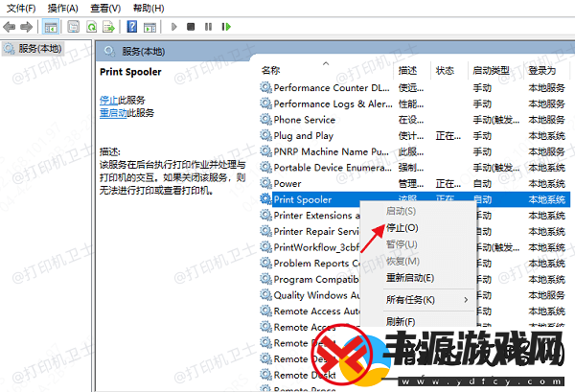Sort by the 登录为 column header

point(542,70)
